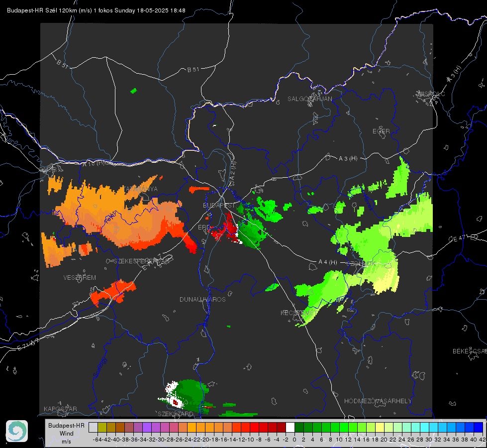
Task: Click the -64 value in the legend
Action: coord(97,440)
